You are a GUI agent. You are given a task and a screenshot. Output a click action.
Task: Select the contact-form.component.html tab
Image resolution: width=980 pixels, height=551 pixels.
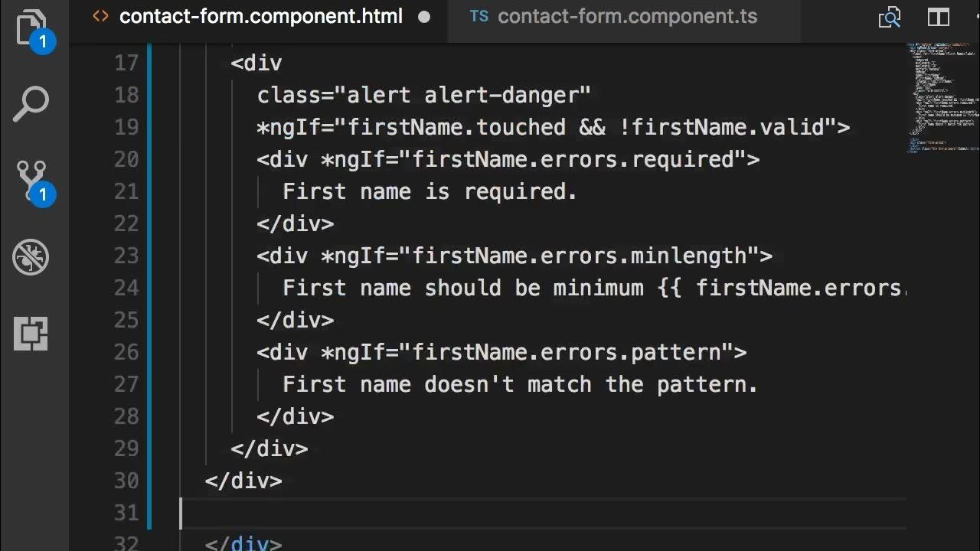(260, 17)
